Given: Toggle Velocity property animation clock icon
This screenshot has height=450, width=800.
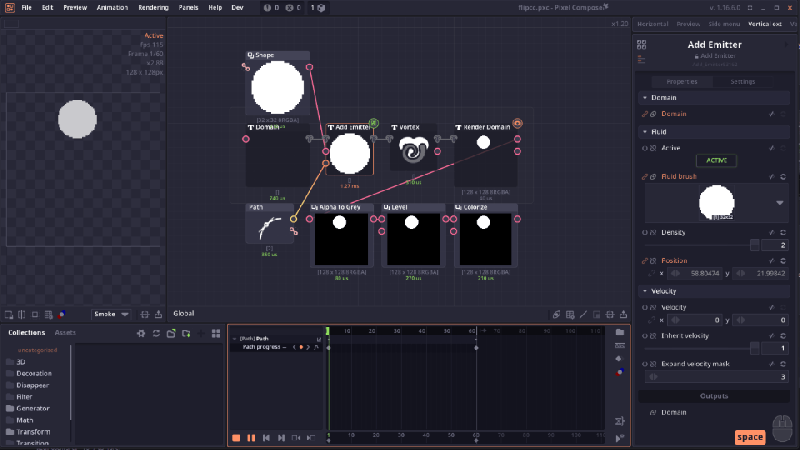Looking at the screenshot, I should coord(644,308).
